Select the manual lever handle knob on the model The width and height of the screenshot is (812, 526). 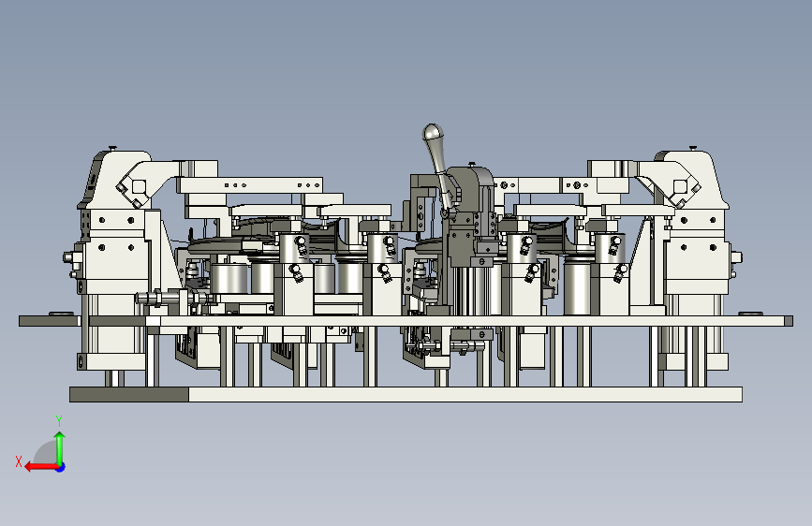433,133
